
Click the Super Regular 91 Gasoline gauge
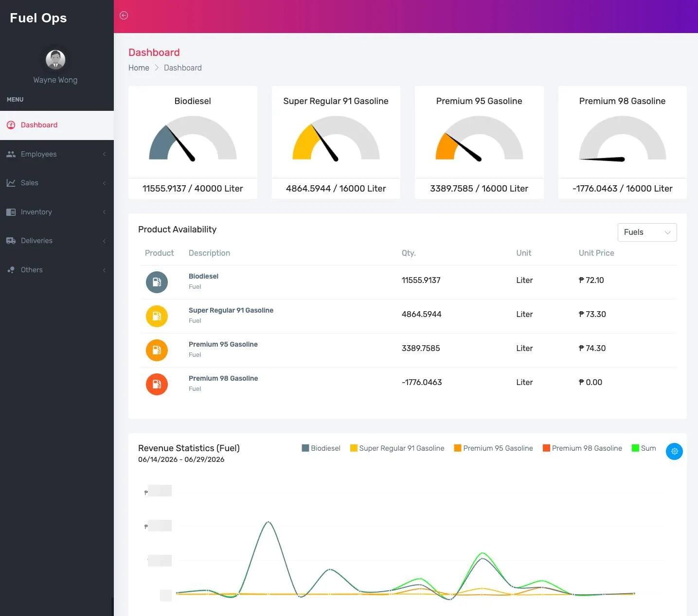tap(336, 138)
